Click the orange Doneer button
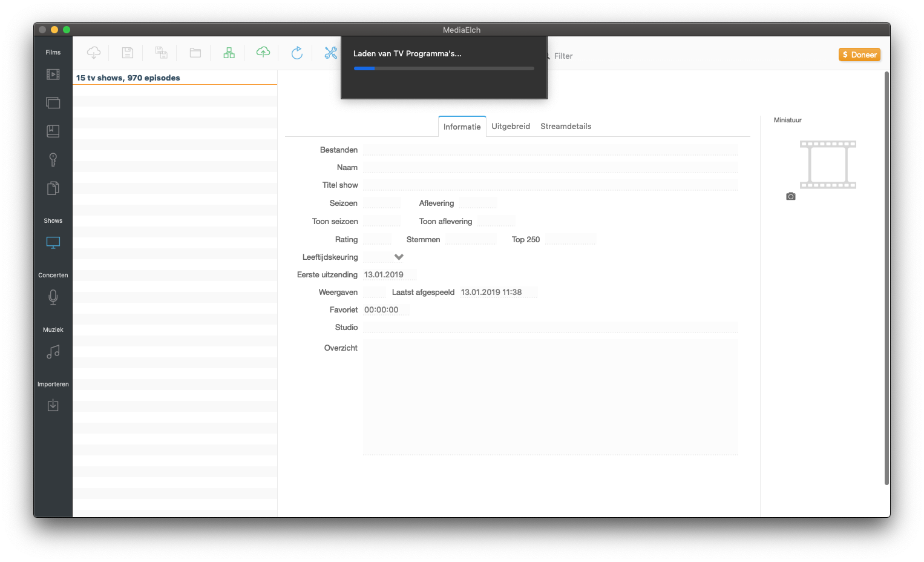This screenshot has height=562, width=924. pyautogui.click(x=859, y=55)
